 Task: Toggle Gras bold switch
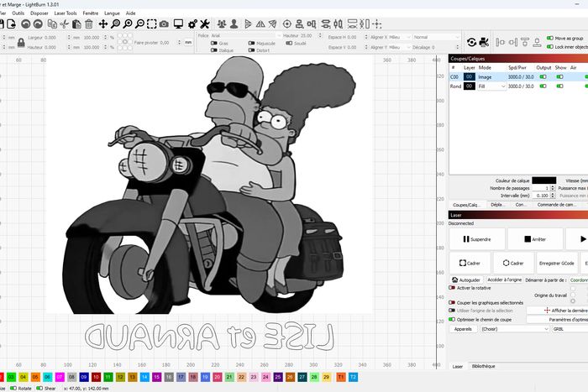click(x=214, y=44)
